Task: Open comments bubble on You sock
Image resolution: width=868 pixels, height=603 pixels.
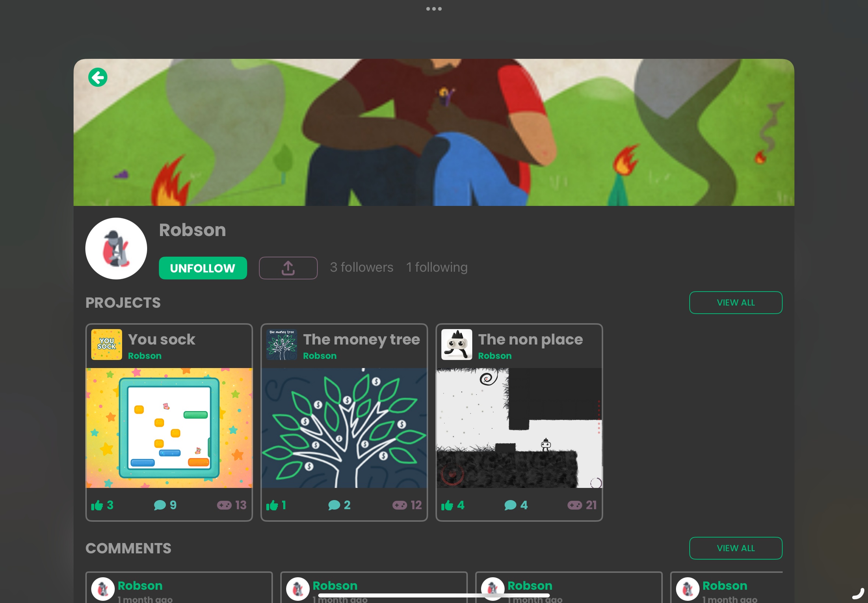Action: tap(160, 505)
